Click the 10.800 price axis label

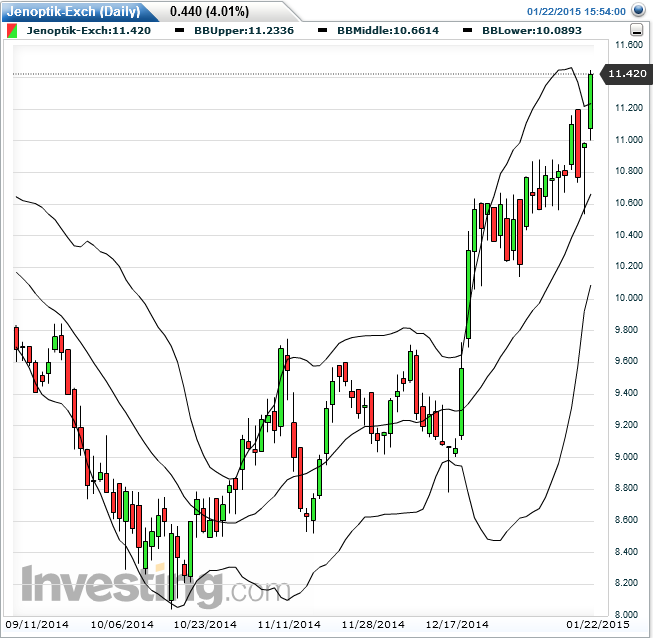tap(629, 171)
